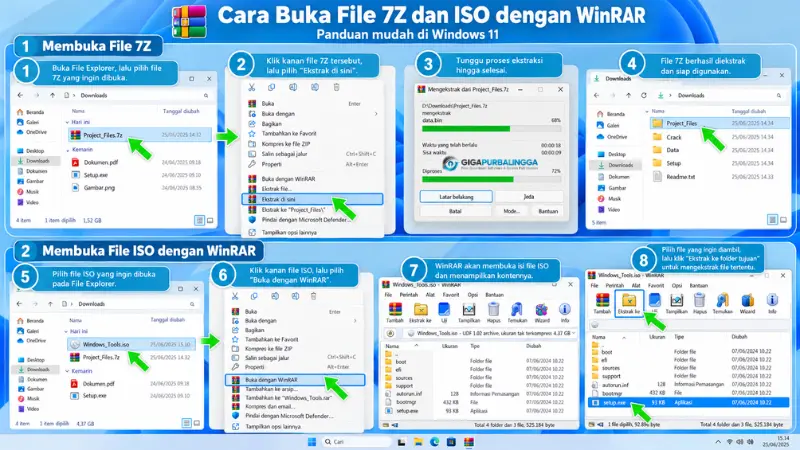Click the search magnifier in step 1 Explorer window
Viewport: 800px width, 450px height.
click(206, 95)
